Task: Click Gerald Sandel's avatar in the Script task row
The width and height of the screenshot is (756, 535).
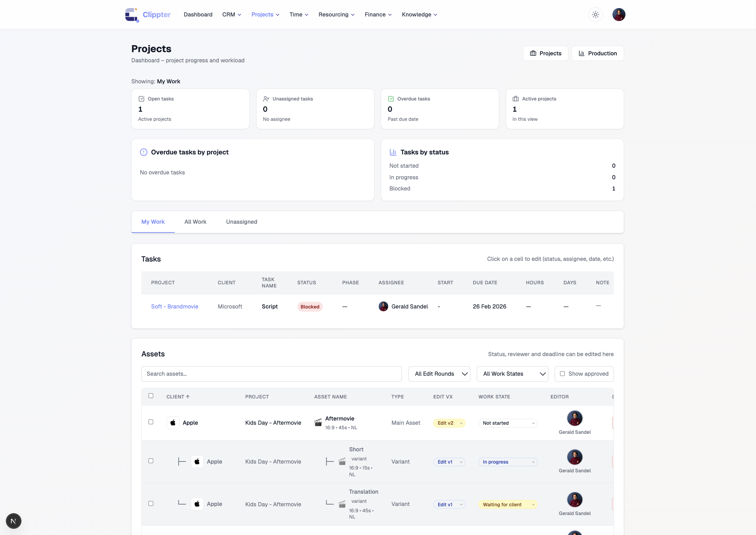Action: click(x=383, y=306)
